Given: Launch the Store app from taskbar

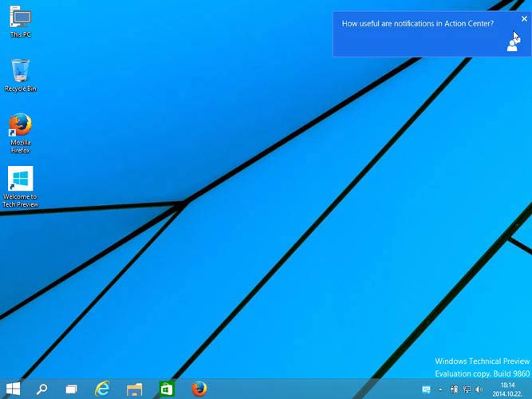Looking at the screenshot, I should [x=167, y=389].
